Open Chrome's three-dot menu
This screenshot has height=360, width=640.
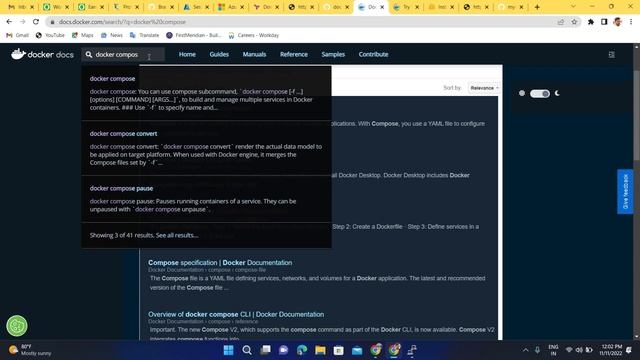click(x=631, y=22)
